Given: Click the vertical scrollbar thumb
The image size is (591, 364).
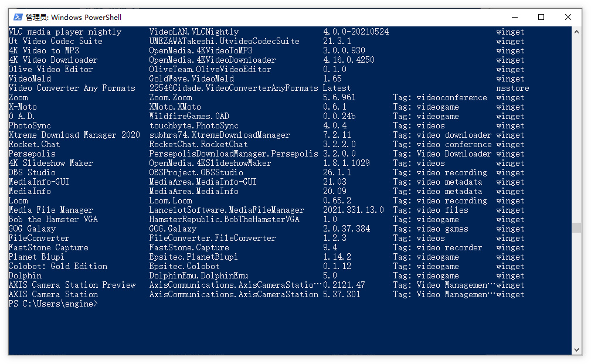Looking at the screenshot, I should click(577, 227).
